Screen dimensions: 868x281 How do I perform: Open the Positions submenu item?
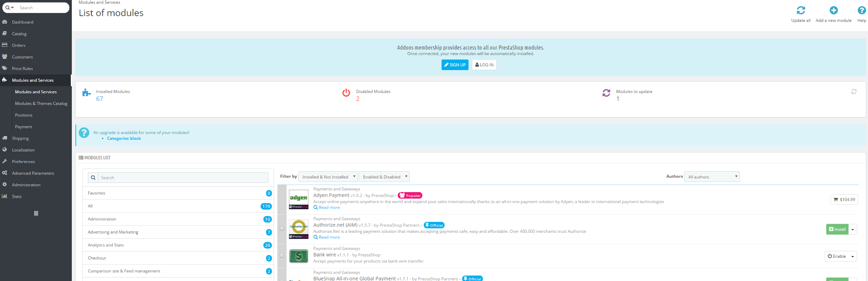click(24, 115)
